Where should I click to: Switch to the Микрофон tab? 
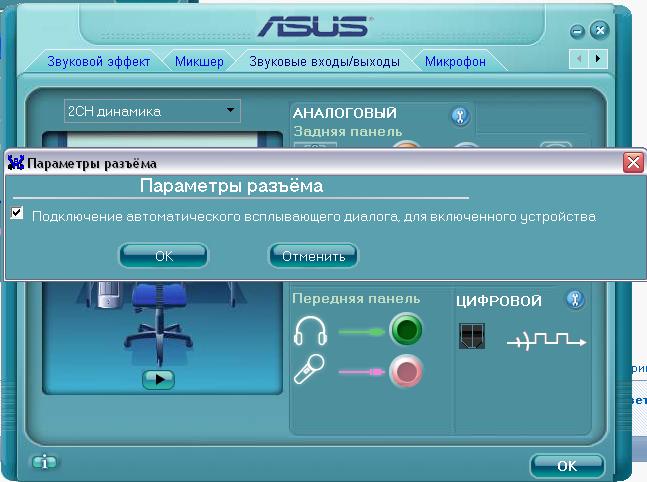[x=455, y=61]
